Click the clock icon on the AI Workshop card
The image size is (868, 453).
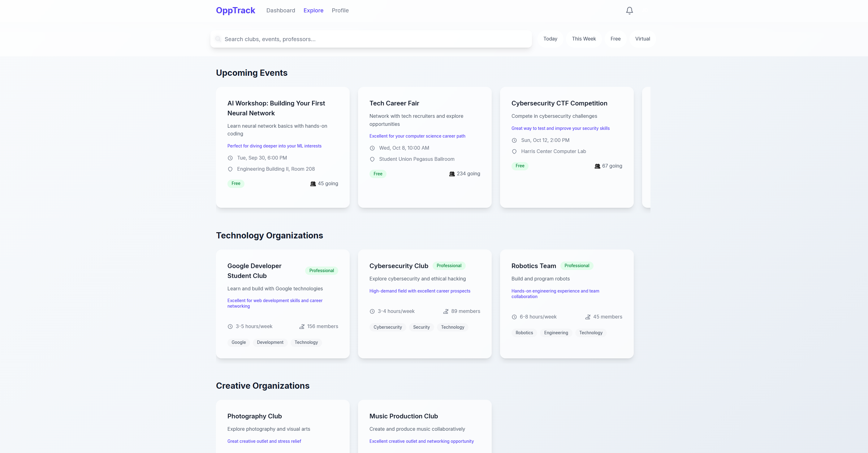(x=230, y=158)
